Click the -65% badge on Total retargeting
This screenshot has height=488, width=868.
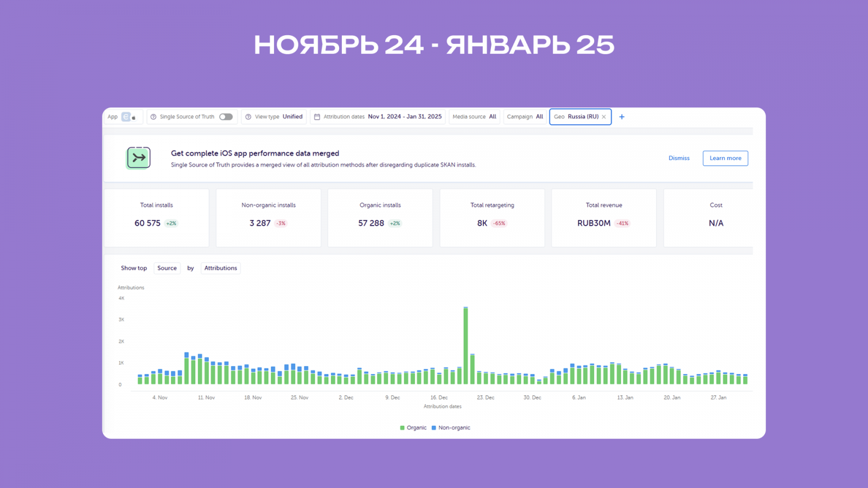pos(499,223)
